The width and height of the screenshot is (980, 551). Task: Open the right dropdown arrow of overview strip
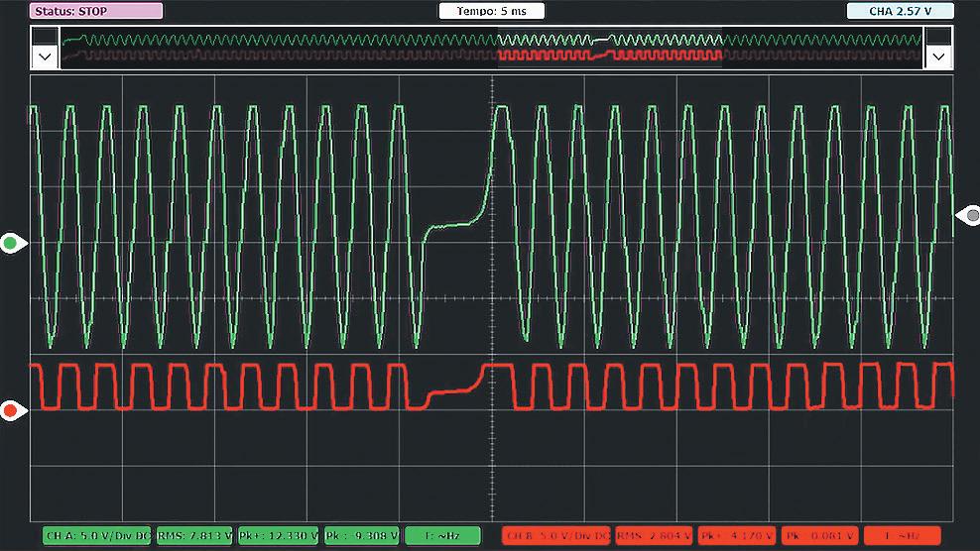(x=938, y=56)
